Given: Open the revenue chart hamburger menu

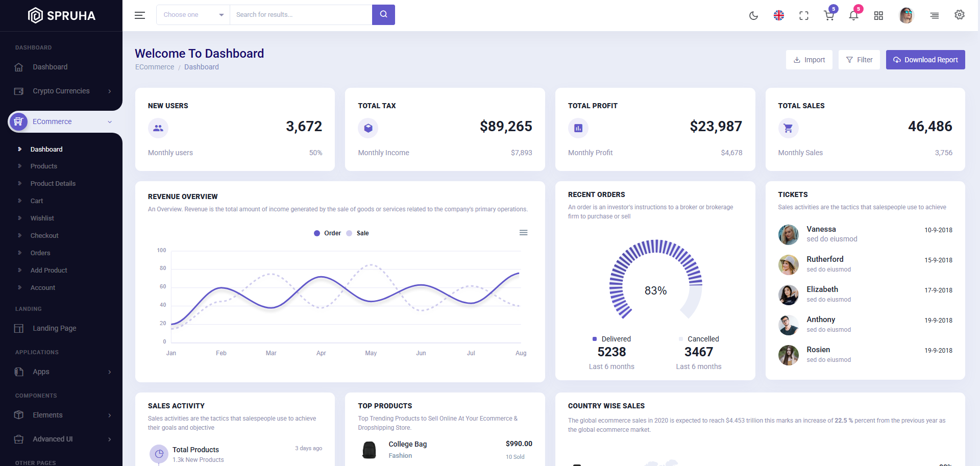Looking at the screenshot, I should coord(523,233).
